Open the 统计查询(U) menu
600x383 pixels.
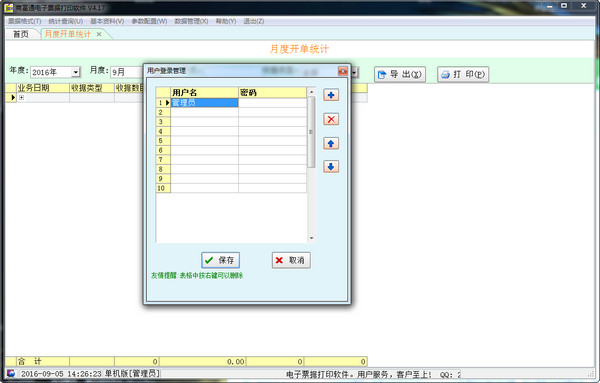66,21
